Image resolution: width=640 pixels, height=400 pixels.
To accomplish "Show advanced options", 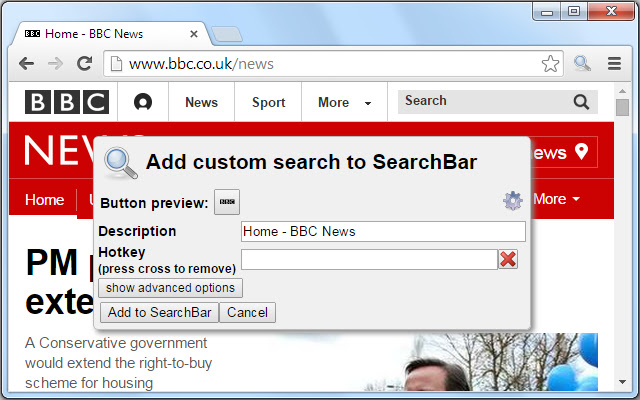I will click(x=170, y=288).
